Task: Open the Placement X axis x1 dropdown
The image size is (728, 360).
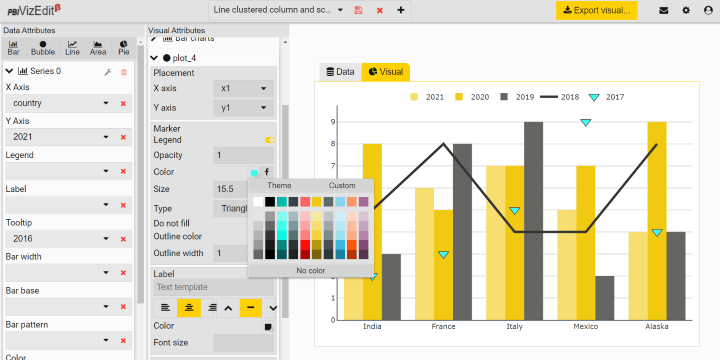Action: pos(244,88)
